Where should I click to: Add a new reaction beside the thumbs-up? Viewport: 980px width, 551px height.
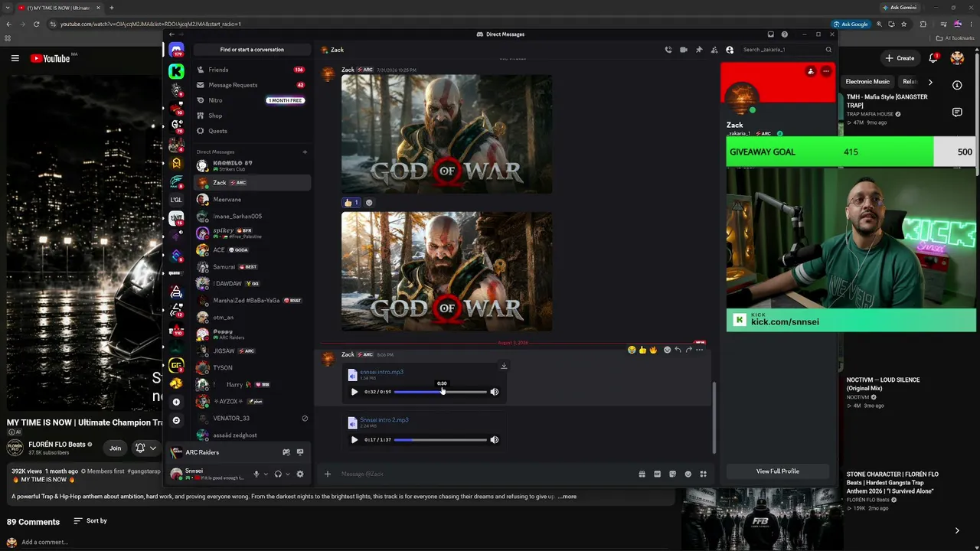click(369, 203)
